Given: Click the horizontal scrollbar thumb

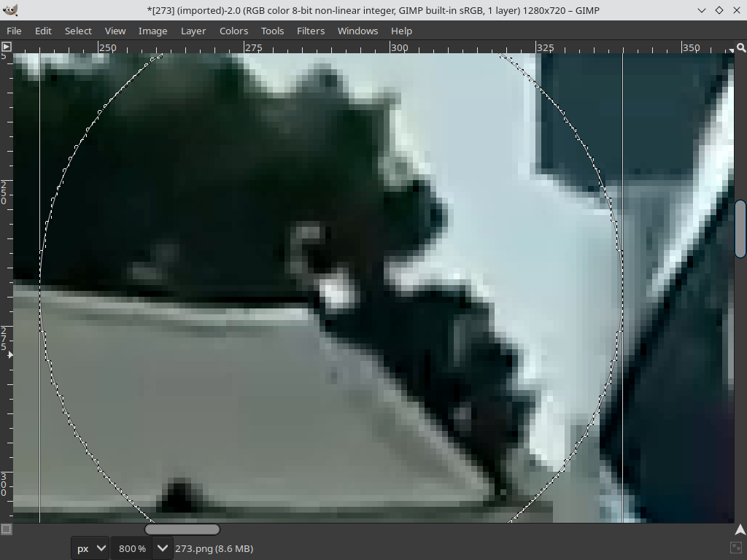Looking at the screenshot, I should click(x=182, y=529).
